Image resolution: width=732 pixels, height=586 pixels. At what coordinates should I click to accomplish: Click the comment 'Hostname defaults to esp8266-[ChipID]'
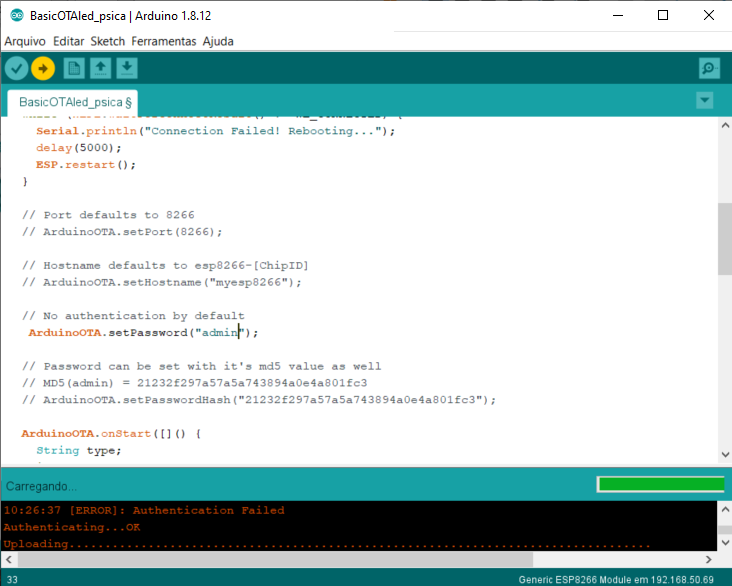pyautogui.click(x=165, y=265)
